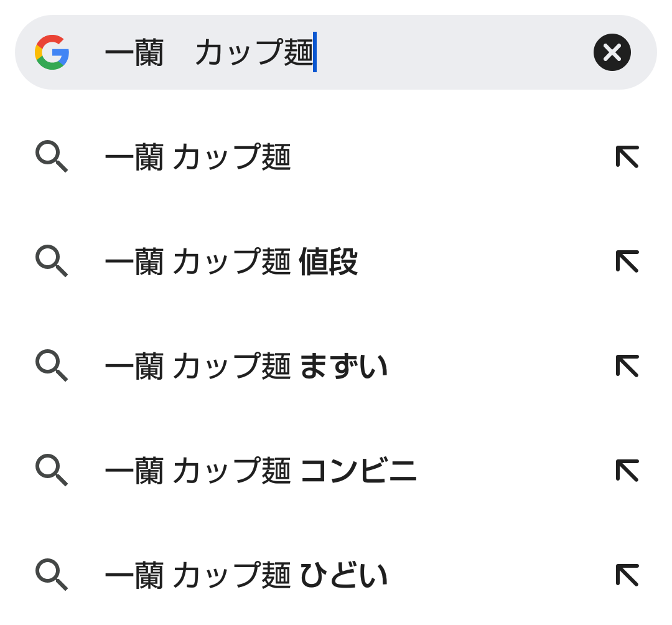Viewport: 672px width, 625px height.
Task: Click magnifier icon beside 値段 suggestion
Action: pyautogui.click(x=51, y=261)
